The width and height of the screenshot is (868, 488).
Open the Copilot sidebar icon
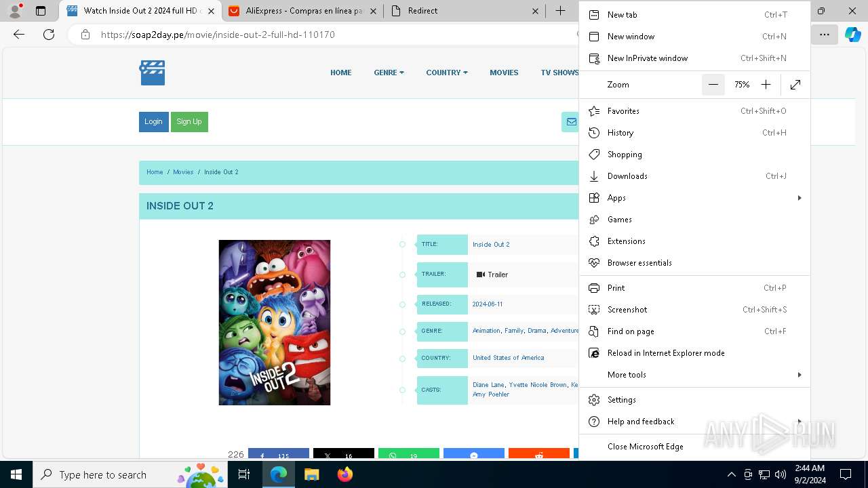[852, 35]
